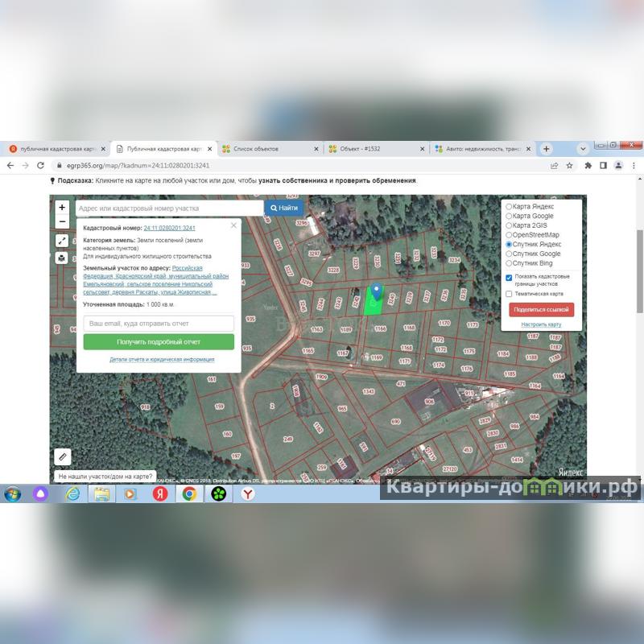Zoom out the map with minus button
Screen dimensions: 644x644
(x=62, y=221)
